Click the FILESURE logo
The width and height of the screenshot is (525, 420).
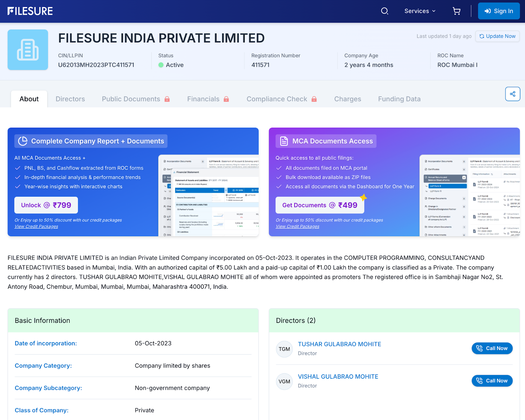(x=30, y=11)
